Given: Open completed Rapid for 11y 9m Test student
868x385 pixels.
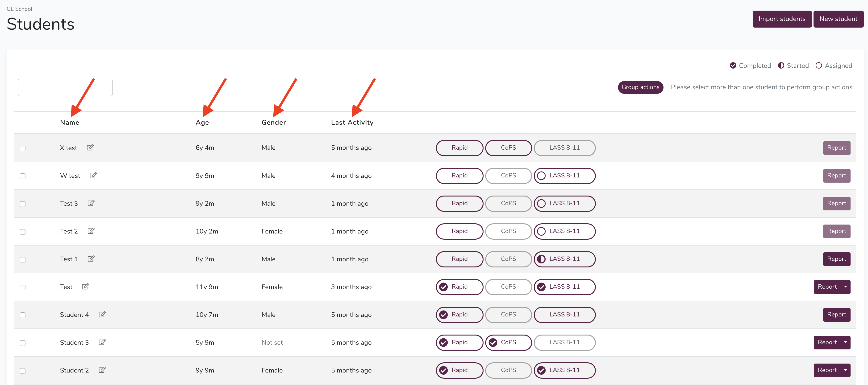Looking at the screenshot, I should coord(459,287).
